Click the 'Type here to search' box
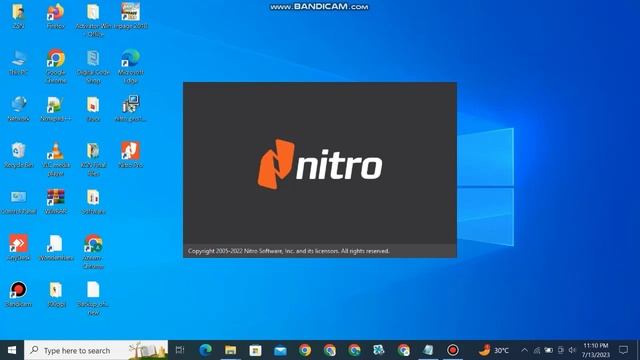The width and height of the screenshot is (640, 360). pyautogui.click(x=96, y=350)
